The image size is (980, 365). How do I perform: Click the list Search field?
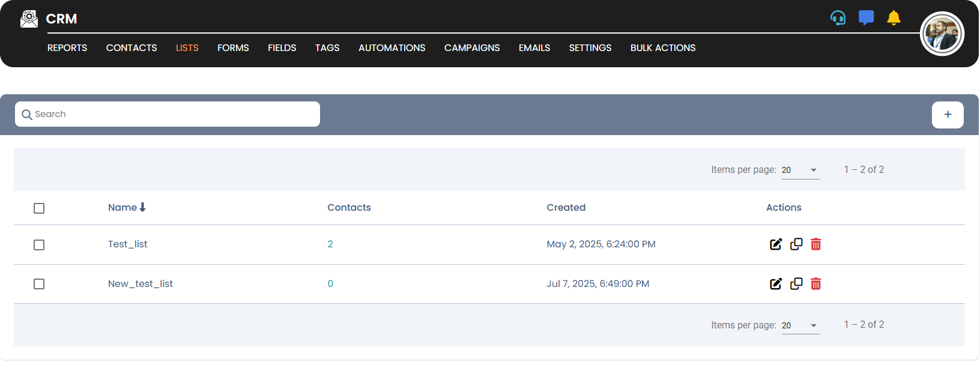168,114
